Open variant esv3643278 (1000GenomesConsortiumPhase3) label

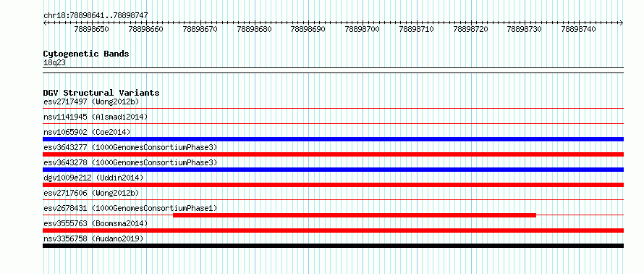(130, 162)
